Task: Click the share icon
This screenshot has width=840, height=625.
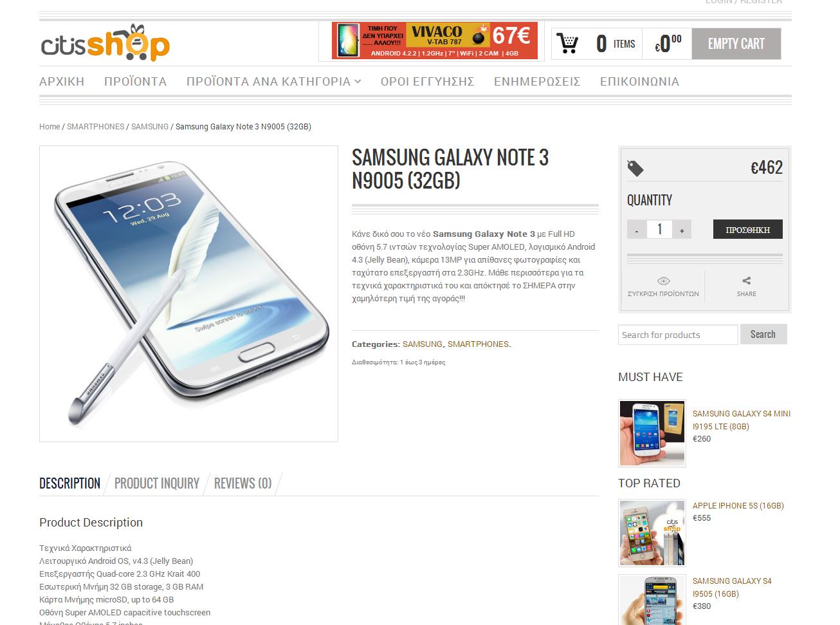Action: click(746, 281)
